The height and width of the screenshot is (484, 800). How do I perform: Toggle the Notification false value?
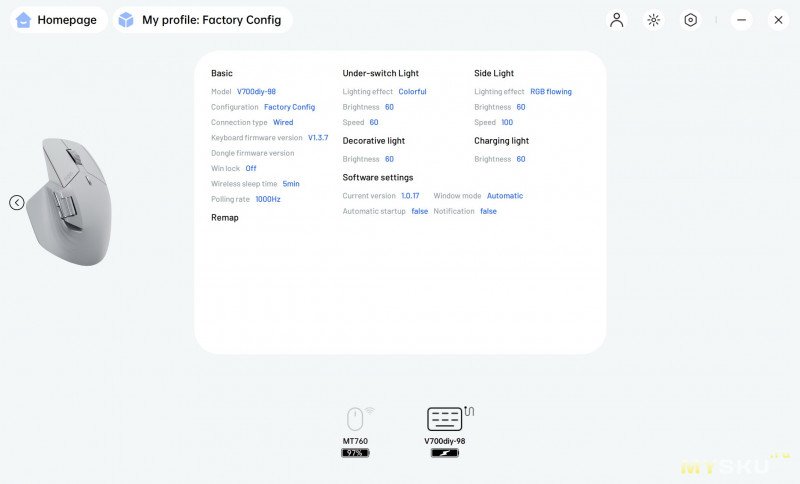pyautogui.click(x=488, y=211)
